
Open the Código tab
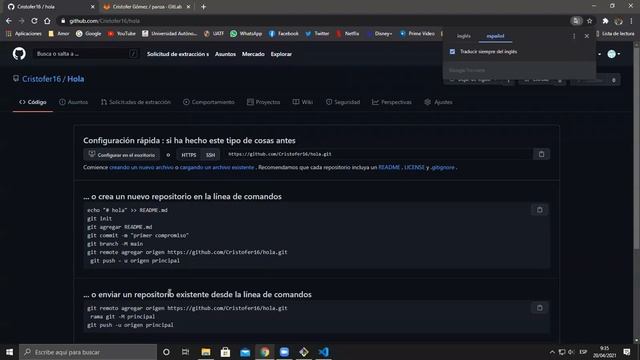pos(33,102)
